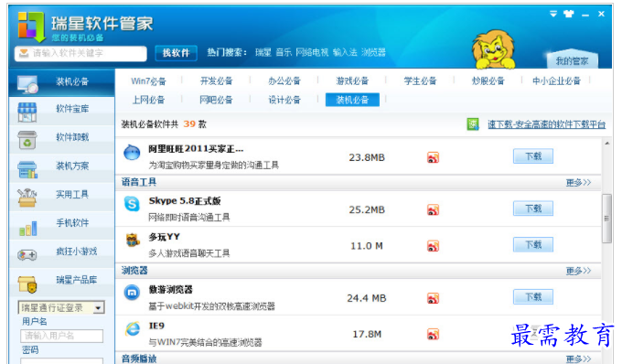Search hot keyword 网络电视
Image resolution: width=622 pixels, height=364 pixels.
tap(312, 52)
